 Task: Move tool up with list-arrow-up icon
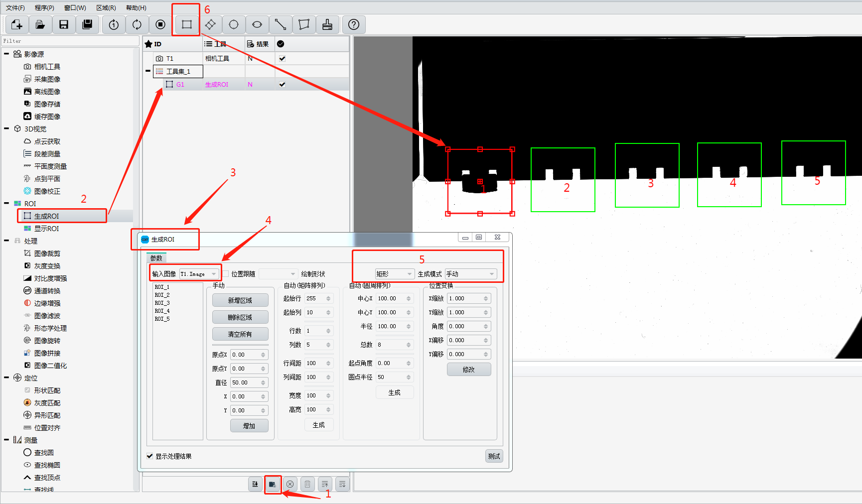coord(325,484)
